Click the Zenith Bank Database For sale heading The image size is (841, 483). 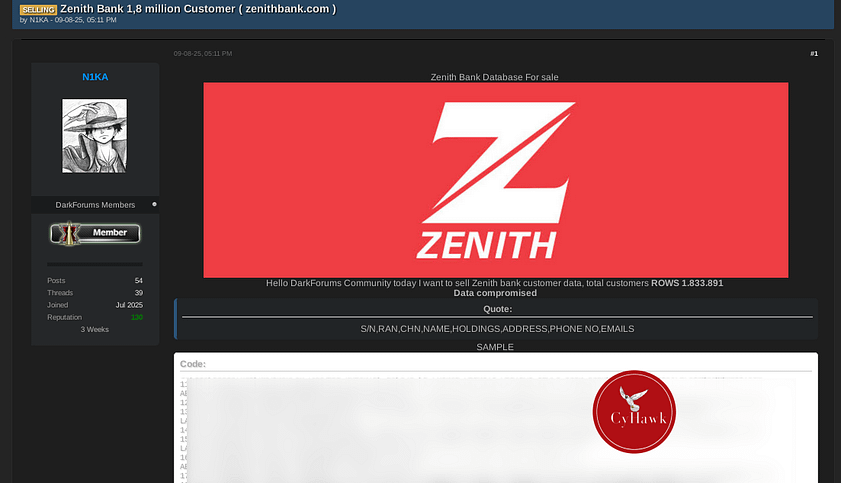(495, 77)
